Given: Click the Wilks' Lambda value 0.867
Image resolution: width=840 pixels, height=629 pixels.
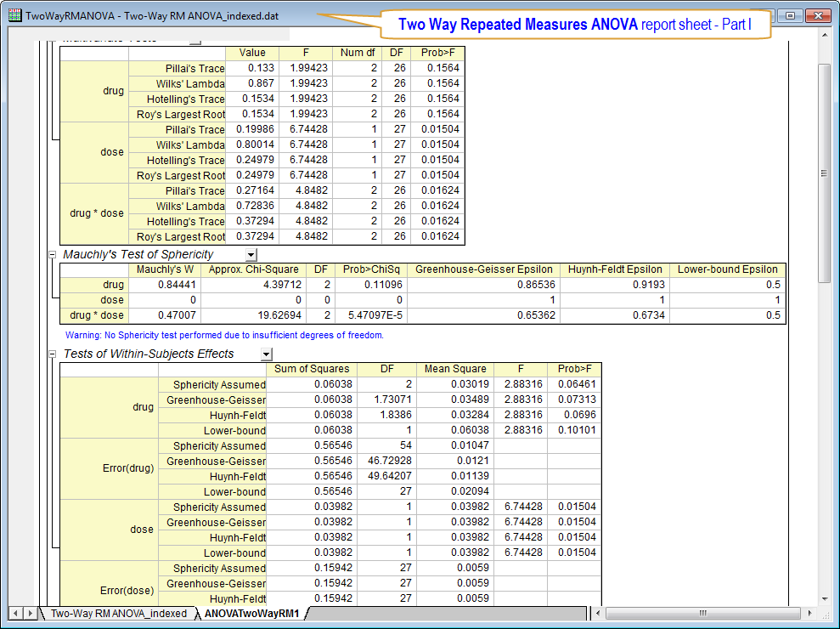Looking at the screenshot, I should coord(261,83).
